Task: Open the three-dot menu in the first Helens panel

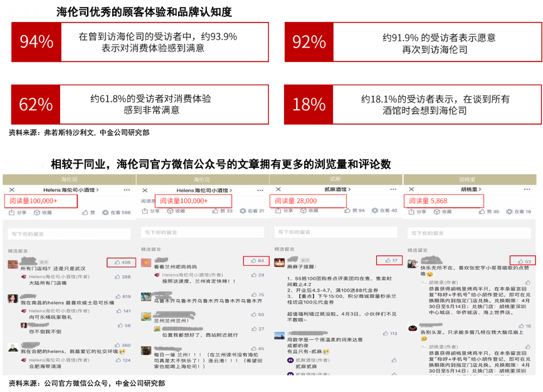Action: tap(127, 189)
